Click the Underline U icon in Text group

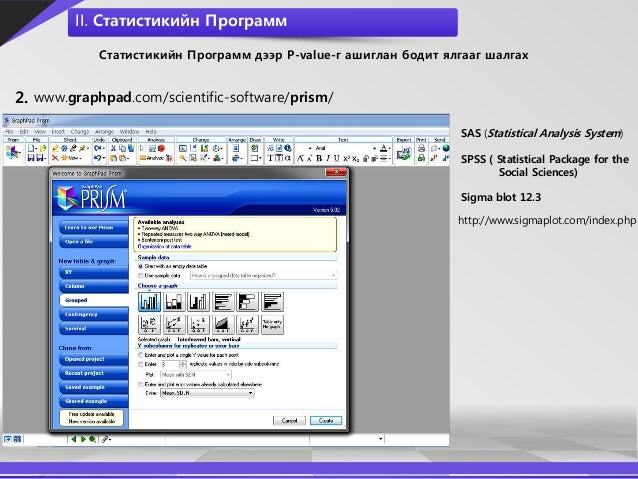[336, 158]
